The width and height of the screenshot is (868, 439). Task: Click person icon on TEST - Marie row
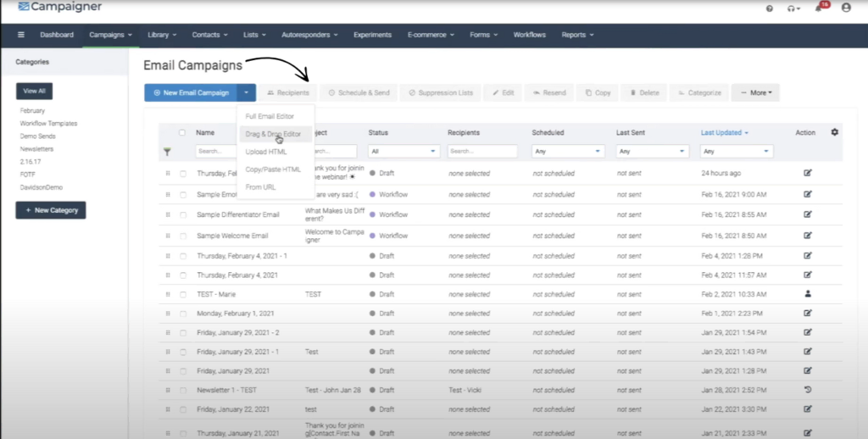click(x=808, y=294)
